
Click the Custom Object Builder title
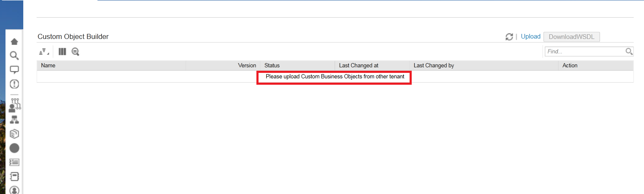pos(73,37)
